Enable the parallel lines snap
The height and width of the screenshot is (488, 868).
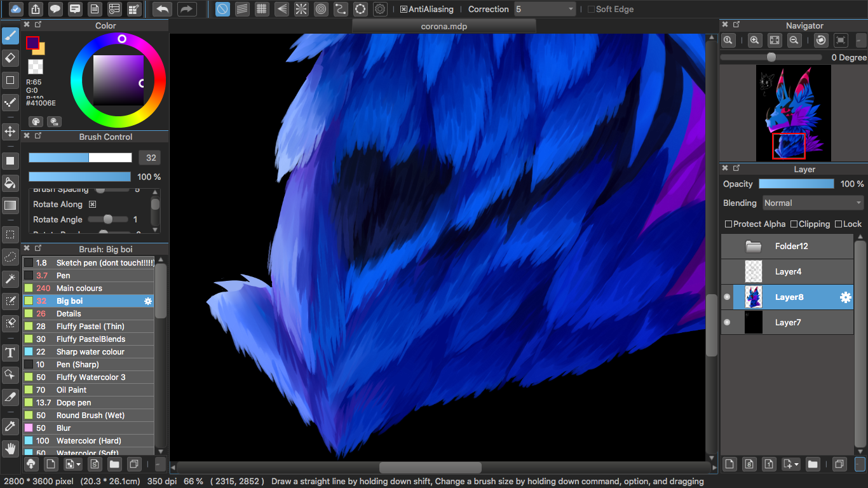coord(242,9)
